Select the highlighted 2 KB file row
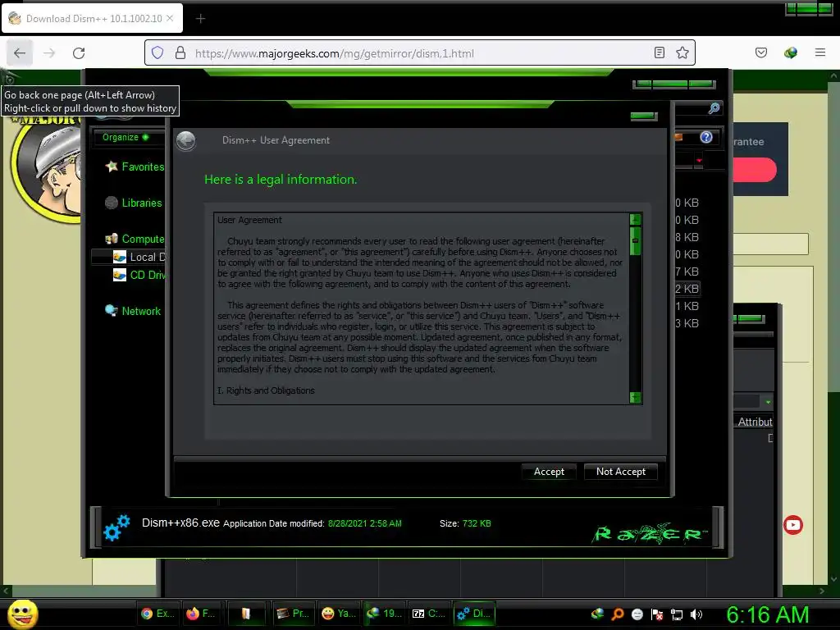The image size is (840, 630). click(x=687, y=289)
